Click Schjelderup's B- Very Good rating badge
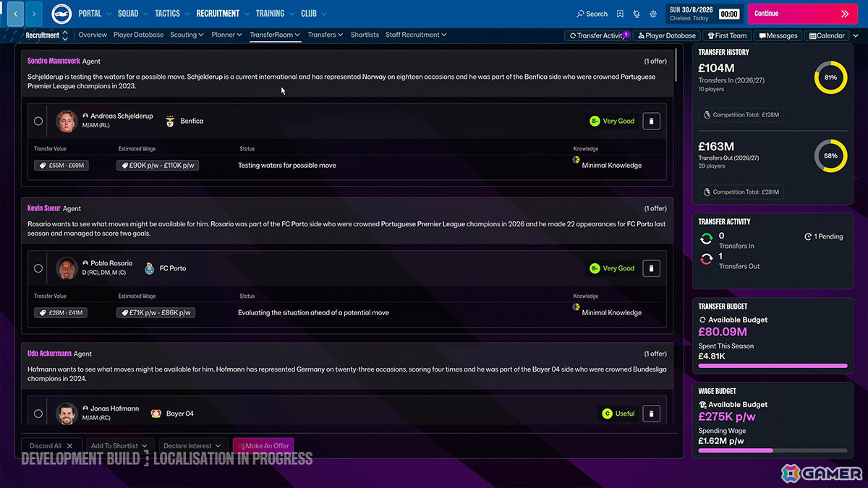This screenshot has height=488, width=868. [x=612, y=121]
